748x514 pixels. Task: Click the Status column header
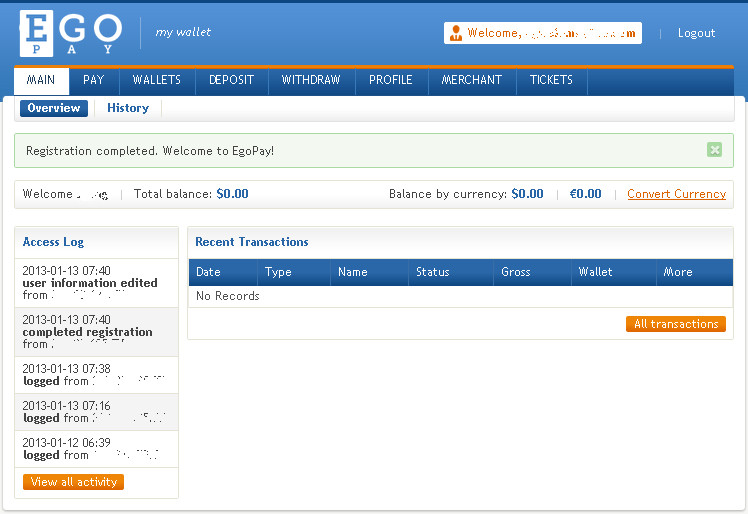433,272
